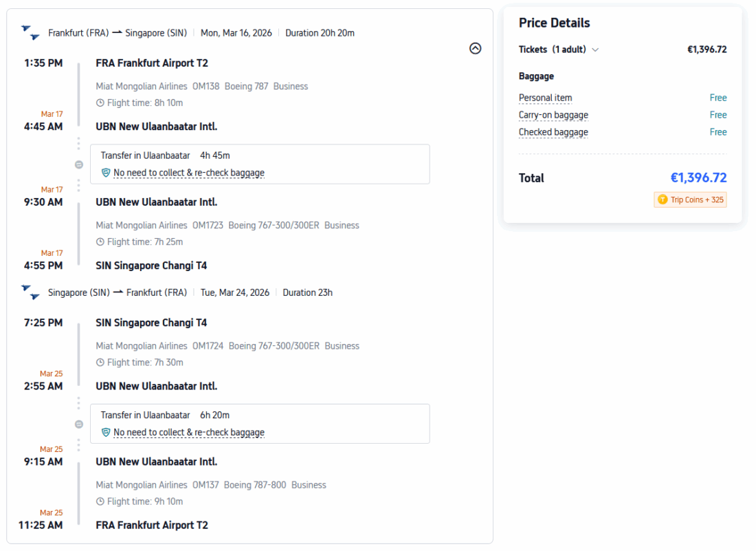Image resolution: width=756 pixels, height=551 pixels.
Task: Open the Carry-on baggage info
Action: tap(553, 115)
